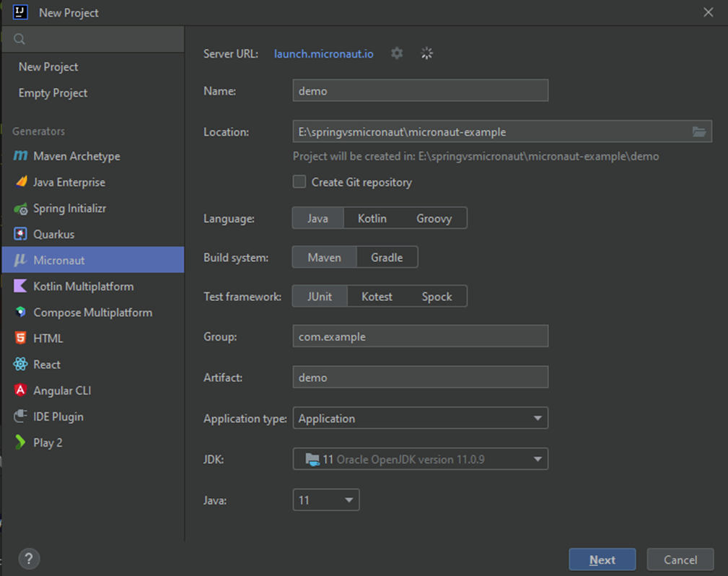Click the loading spinner beside the server URL
The height and width of the screenshot is (576, 728).
[426, 53]
